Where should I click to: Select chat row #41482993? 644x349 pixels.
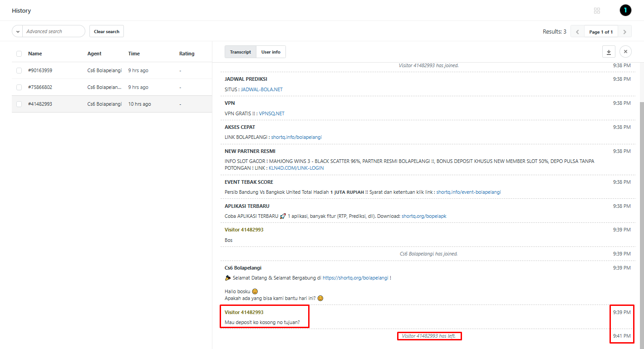click(x=112, y=104)
